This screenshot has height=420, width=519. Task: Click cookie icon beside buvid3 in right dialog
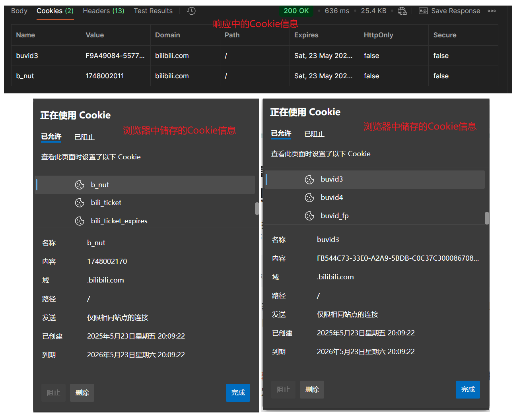tap(309, 180)
